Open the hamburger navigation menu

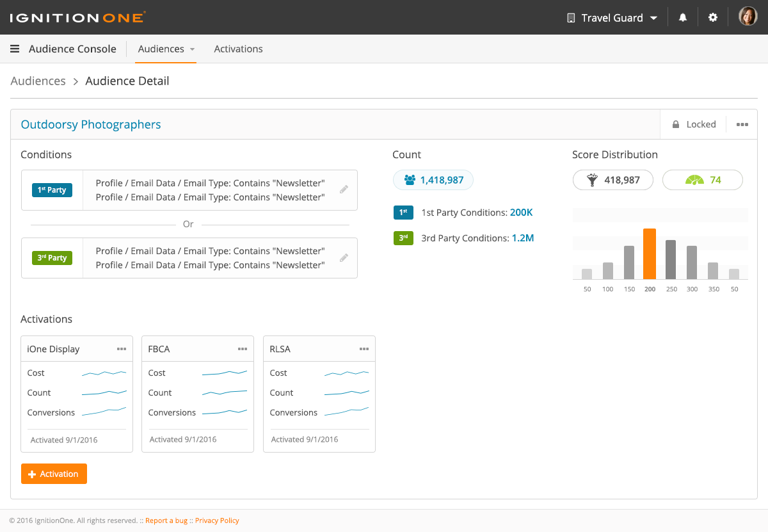(15, 49)
